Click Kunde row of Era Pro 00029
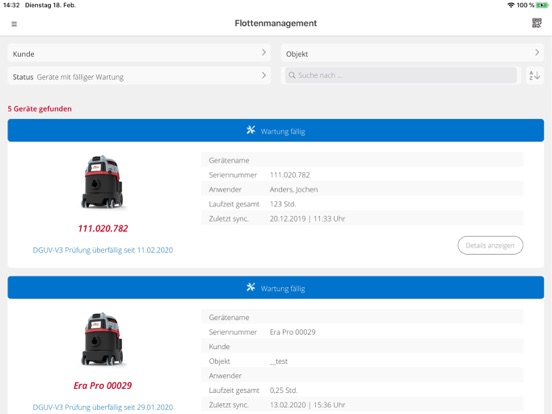The height and width of the screenshot is (414, 552). (362, 346)
